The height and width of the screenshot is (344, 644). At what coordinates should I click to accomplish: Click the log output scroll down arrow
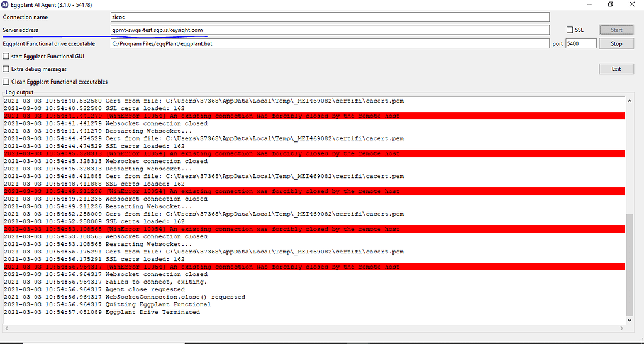pos(630,321)
